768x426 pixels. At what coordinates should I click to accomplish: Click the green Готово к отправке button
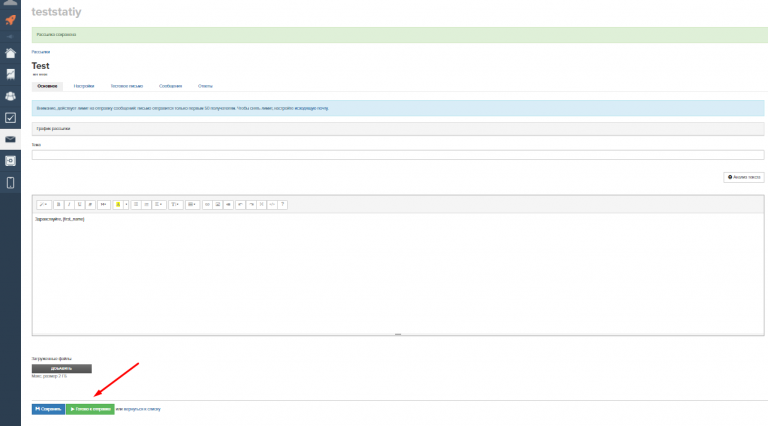coord(90,409)
